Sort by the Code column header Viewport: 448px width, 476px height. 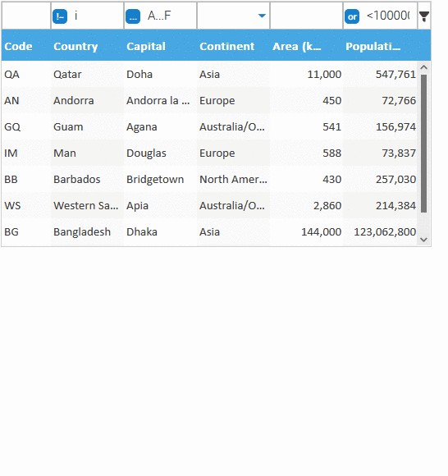[x=26, y=46]
